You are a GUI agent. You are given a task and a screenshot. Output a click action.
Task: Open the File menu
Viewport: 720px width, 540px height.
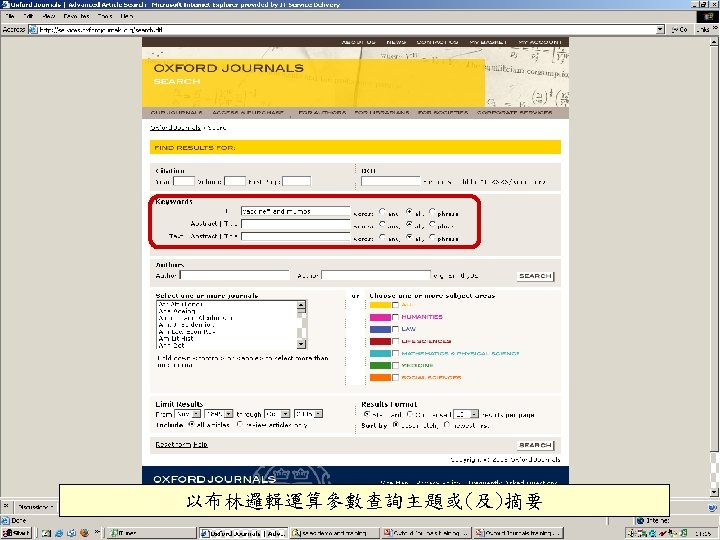tap(10, 16)
